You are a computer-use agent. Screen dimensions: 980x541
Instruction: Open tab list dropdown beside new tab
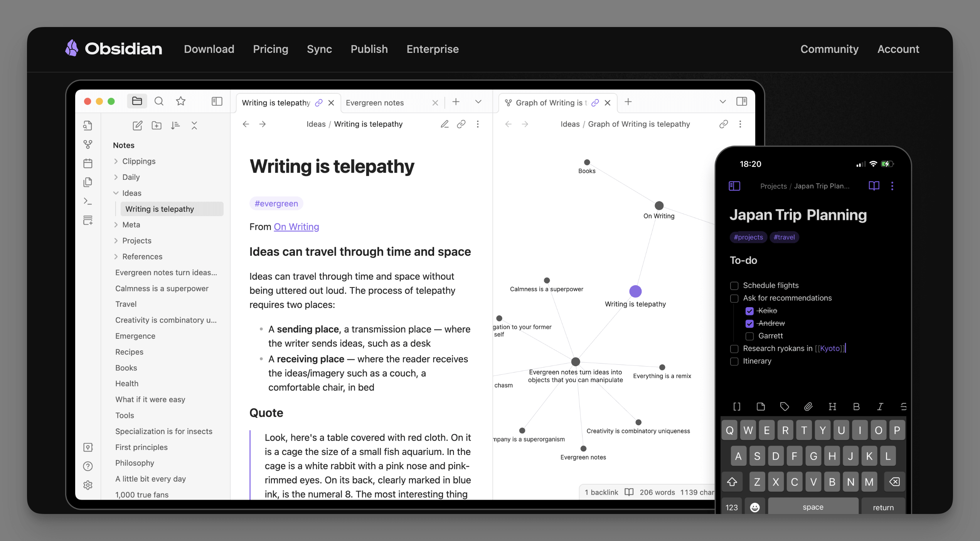click(478, 102)
